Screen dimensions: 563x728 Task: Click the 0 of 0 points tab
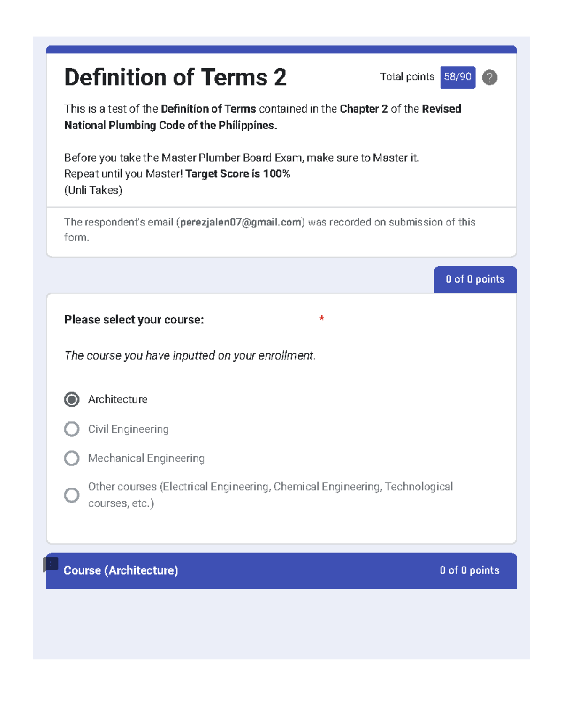coord(475,279)
